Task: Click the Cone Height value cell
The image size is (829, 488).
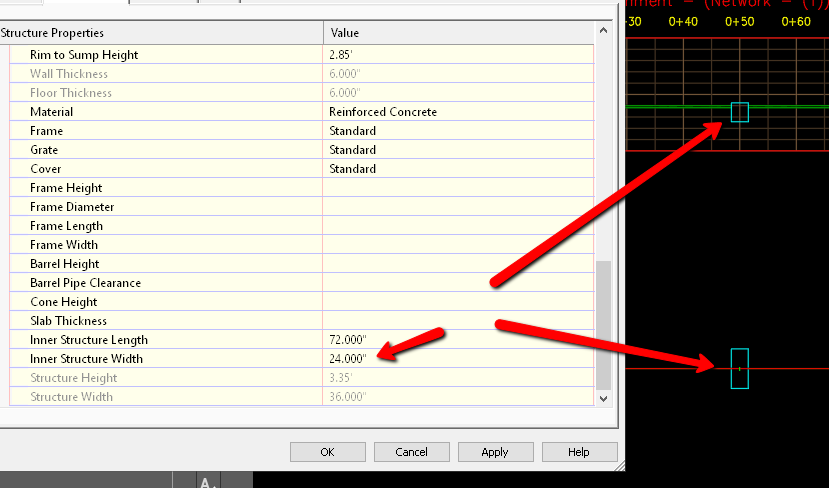Action: pos(458,302)
